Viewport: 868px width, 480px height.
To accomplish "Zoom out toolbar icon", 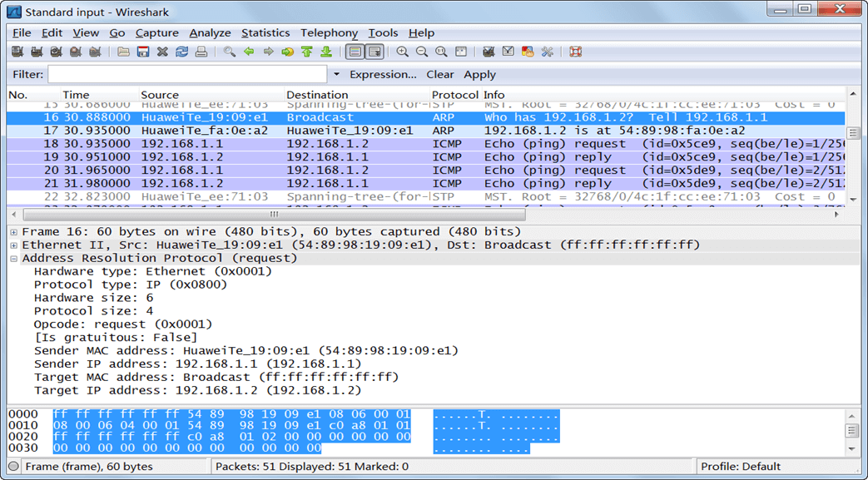I will [422, 52].
